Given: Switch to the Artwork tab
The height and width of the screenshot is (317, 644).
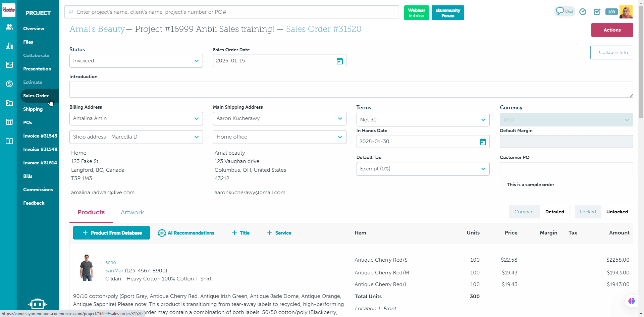Looking at the screenshot, I should pos(132,212).
